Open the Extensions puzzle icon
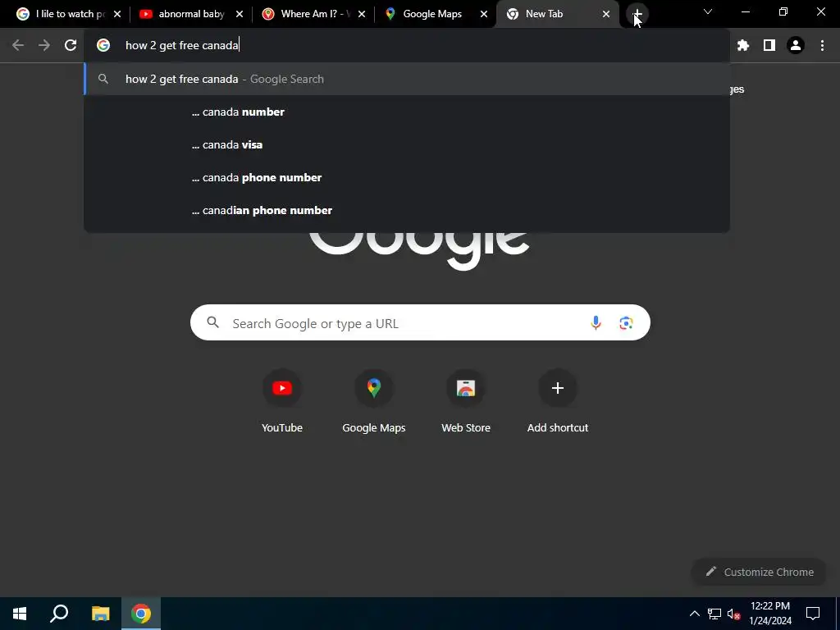The width and height of the screenshot is (840, 630). click(x=743, y=46)
